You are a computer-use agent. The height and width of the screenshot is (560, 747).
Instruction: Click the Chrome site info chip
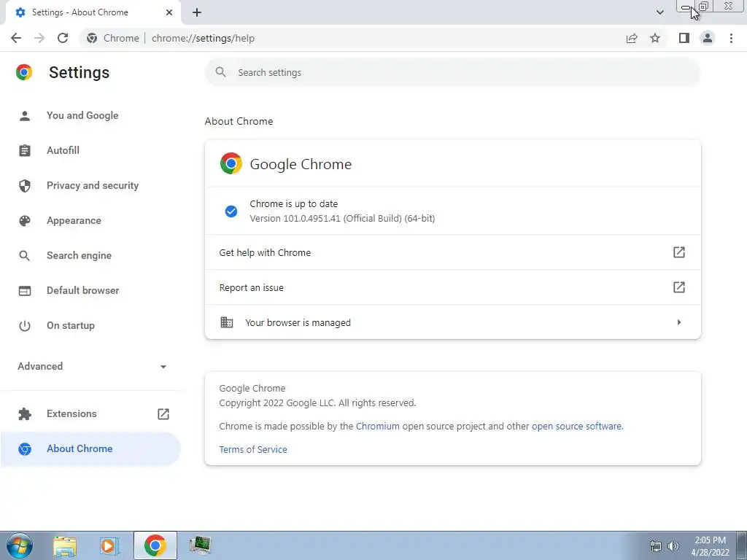click(113, 38)
